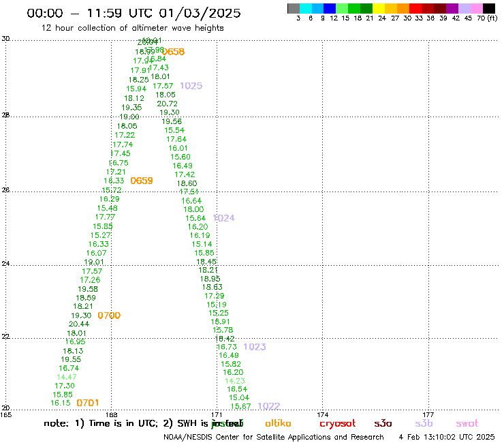Click the gray swatch in the color scale
504x443 pixels.
pos(294,8)
